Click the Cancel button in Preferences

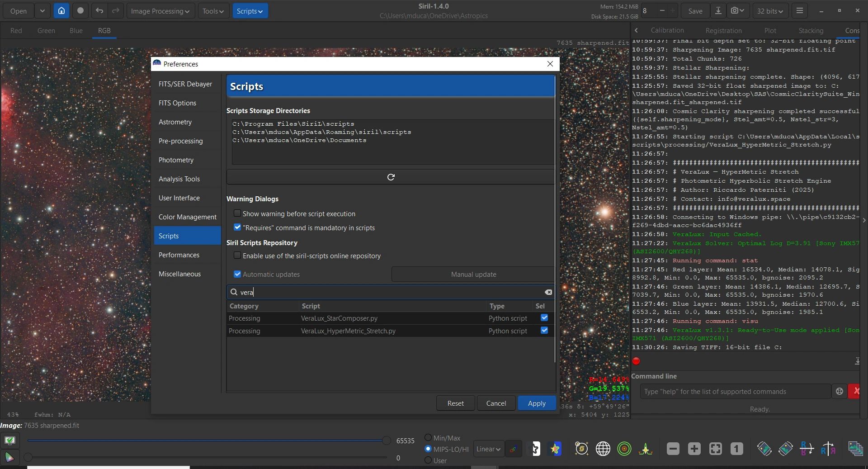point(496,403)
